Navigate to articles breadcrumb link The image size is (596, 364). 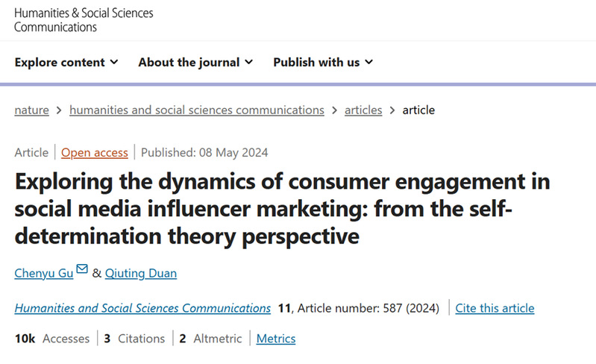pyautogui.click(x=363, y=110)
